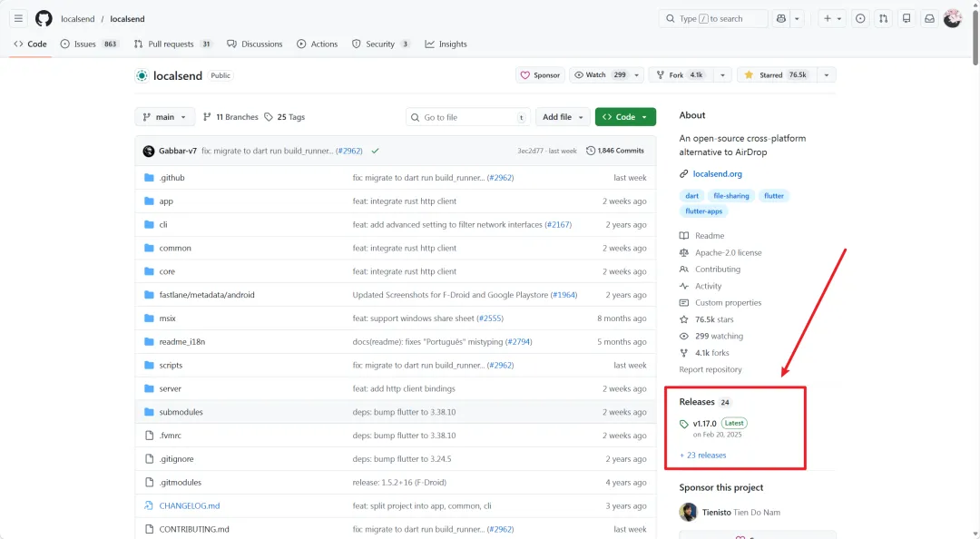This screenshot has width=980, height=539.
Task: Open the green Code dropdown button
Action: click(x=625, y=117)
